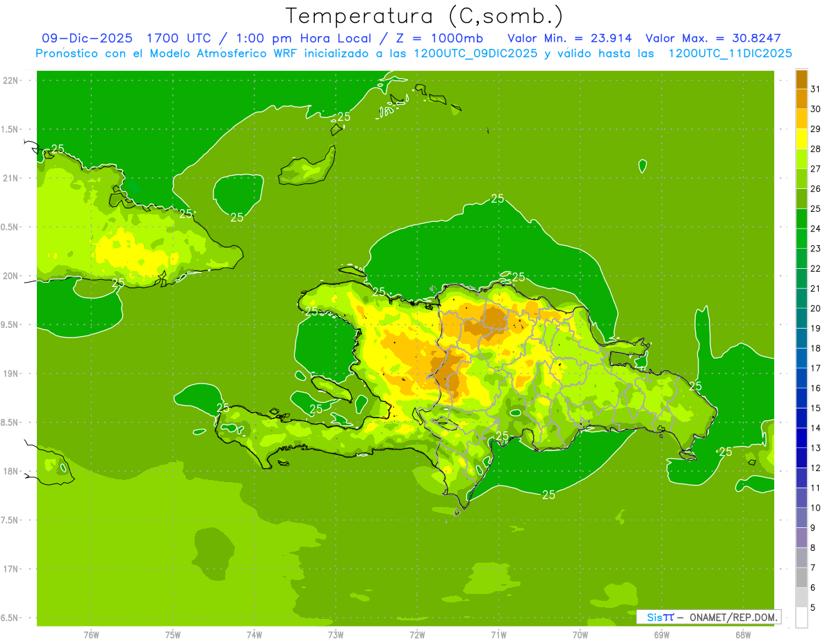Click the green 24 legend swatch

tap(801, 219)
